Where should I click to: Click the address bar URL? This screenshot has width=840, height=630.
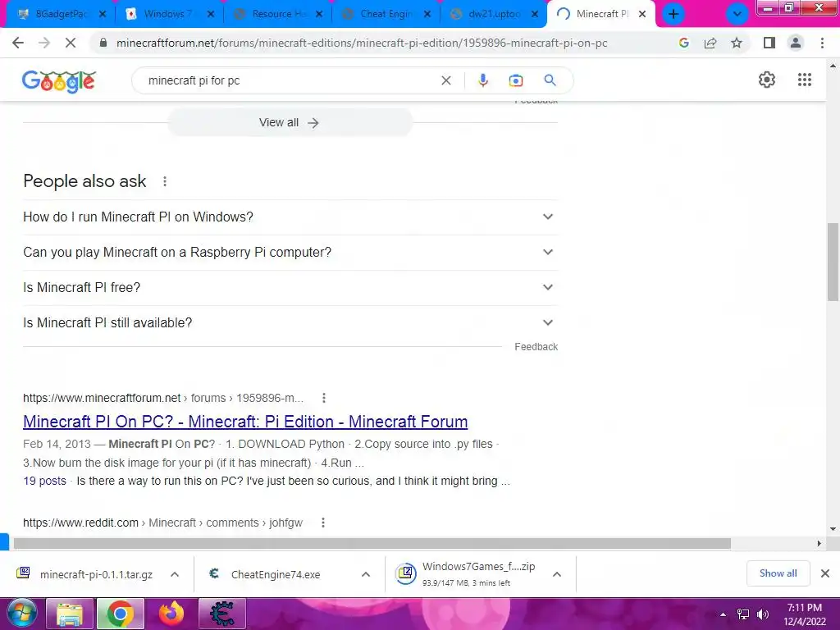362,43
